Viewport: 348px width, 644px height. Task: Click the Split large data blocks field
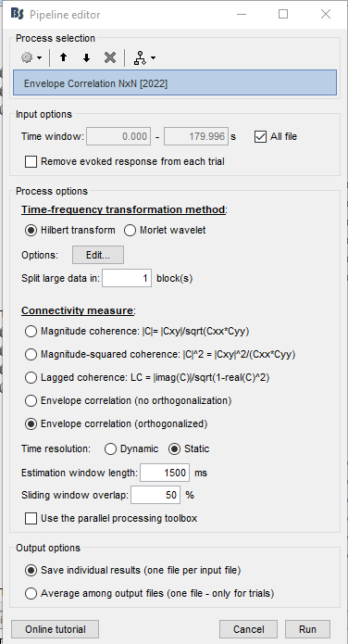click(x=127, y=278)
